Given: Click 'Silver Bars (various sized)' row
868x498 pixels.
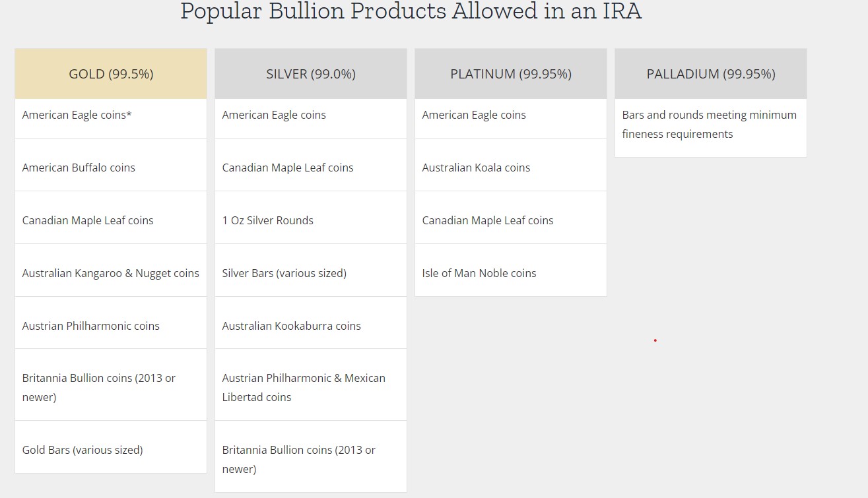Looking at the screenshot, I should pos(311,270).
